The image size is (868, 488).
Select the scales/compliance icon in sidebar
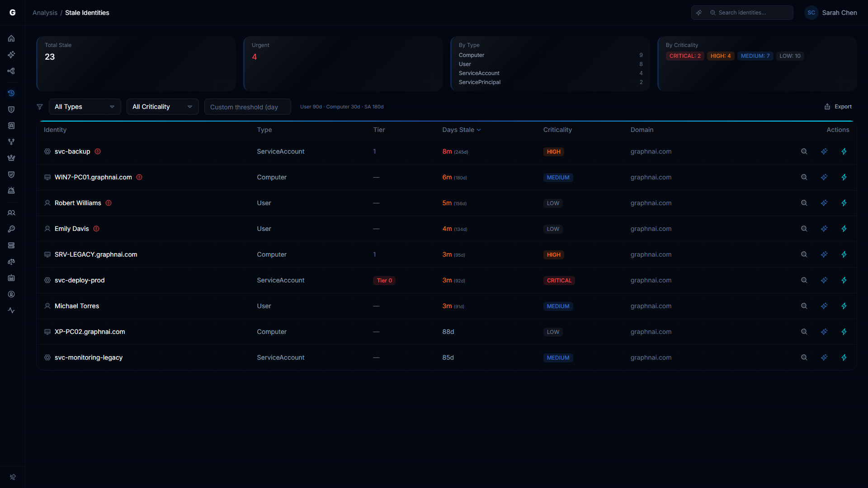coord(11,262)
